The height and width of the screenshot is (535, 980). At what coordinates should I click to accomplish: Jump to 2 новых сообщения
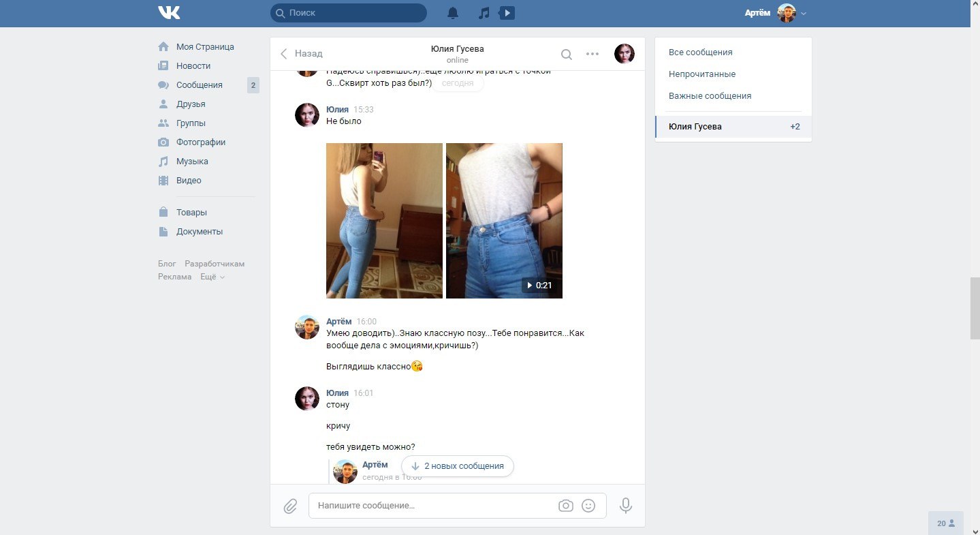[458, 466]
